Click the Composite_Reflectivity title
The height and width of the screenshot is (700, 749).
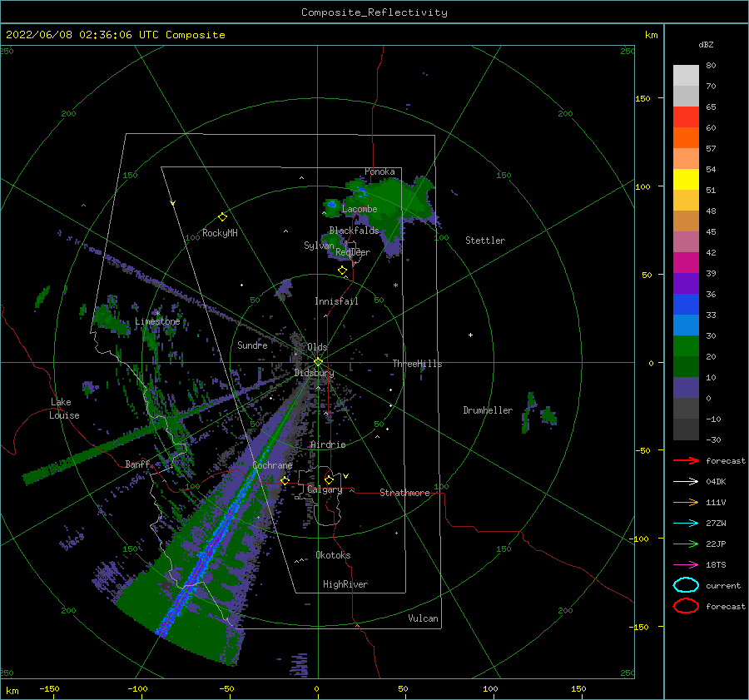click(x=374, y=12)
